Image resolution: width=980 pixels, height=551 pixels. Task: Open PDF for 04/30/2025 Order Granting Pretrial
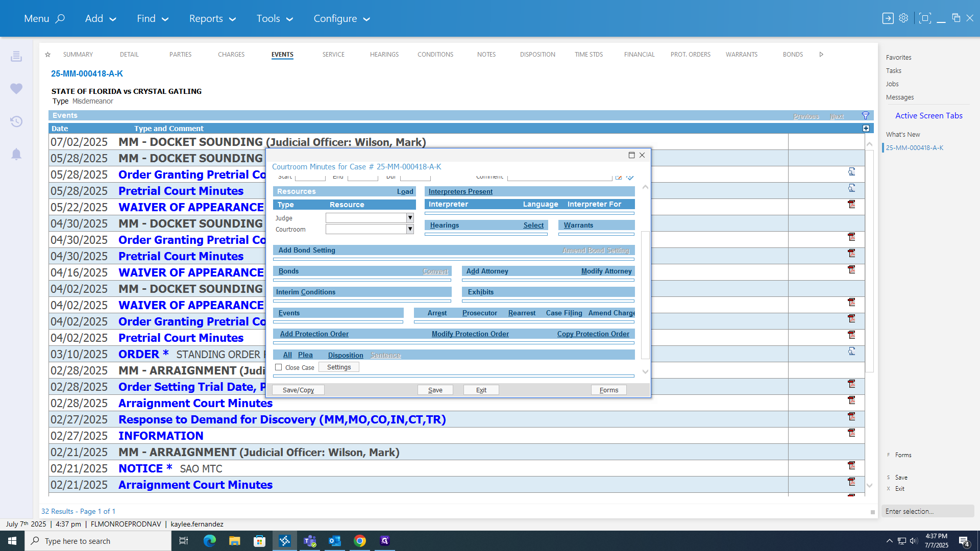[x=851, y=237]
